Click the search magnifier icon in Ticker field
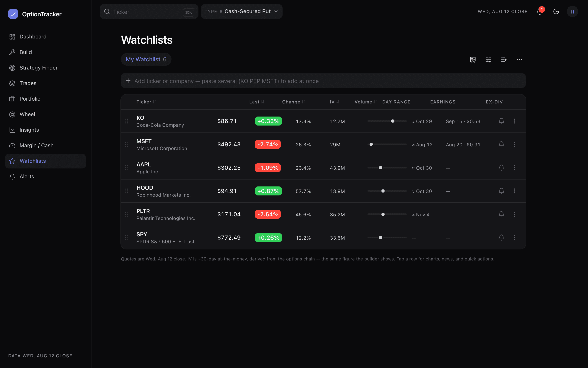 pyautogui.click(x=107, y=11)
